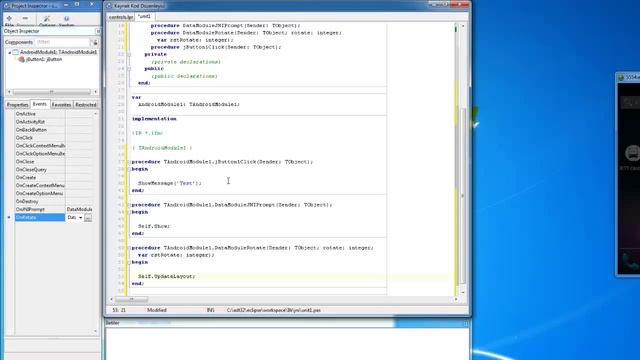The width and height of the screenshot is (640, 360).
Task: Click the Android emulator window title icon
Action: click(621, 78)
